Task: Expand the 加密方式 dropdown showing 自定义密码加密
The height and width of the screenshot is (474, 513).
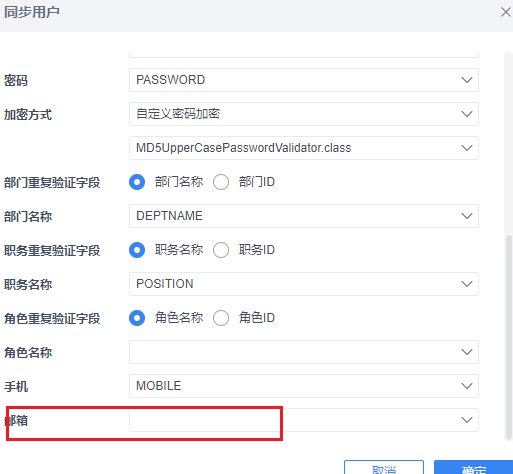Action: point(304,114)
